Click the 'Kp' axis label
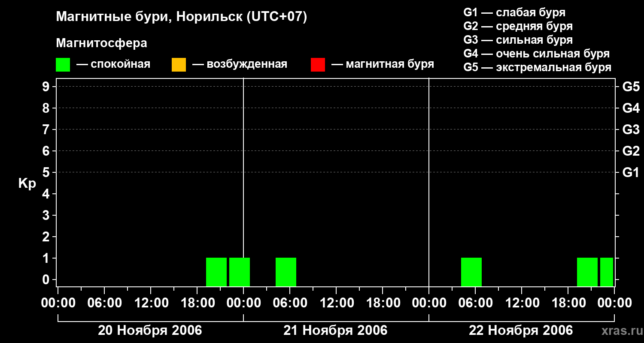This screenshot has height=343, width=644. pos(27,184)
